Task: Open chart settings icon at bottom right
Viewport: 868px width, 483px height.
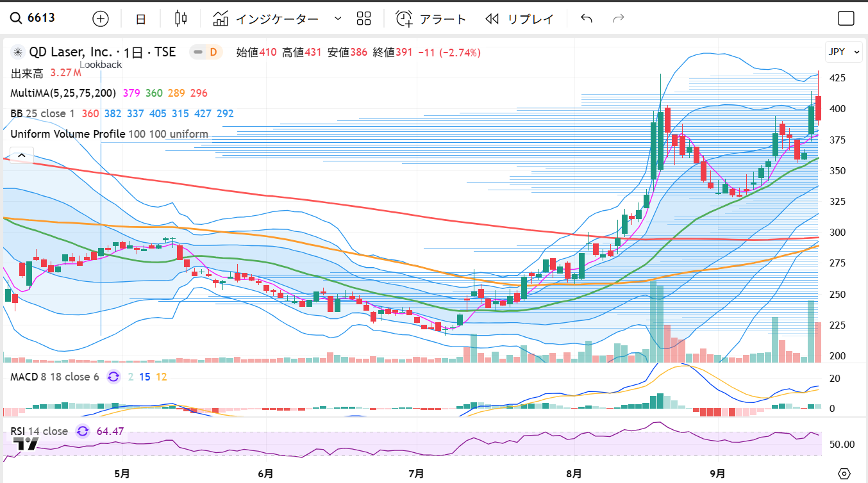Action: (844, 473)
